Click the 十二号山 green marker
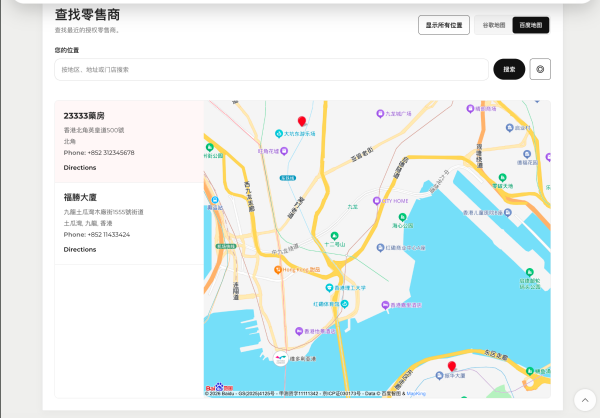Viewport: 600px width, 418px height. tap(334, 236)
